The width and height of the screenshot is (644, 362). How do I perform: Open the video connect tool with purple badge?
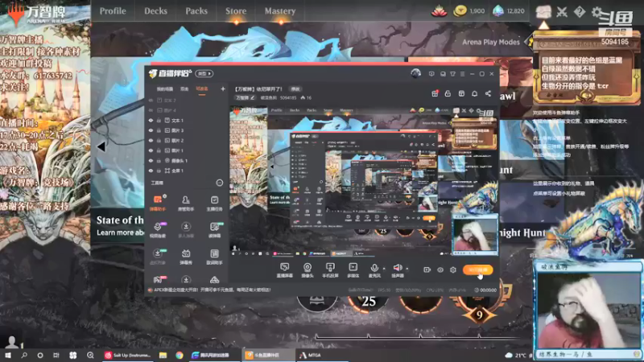tap(158, 230)
